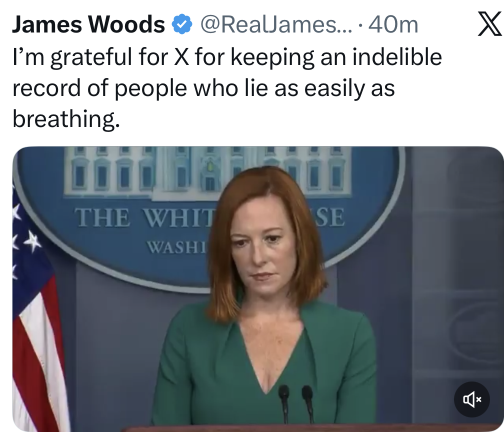The image size is (504, 432).
Task: Click the "WASHI" text on the backdrop
Action: pos(176,247)
